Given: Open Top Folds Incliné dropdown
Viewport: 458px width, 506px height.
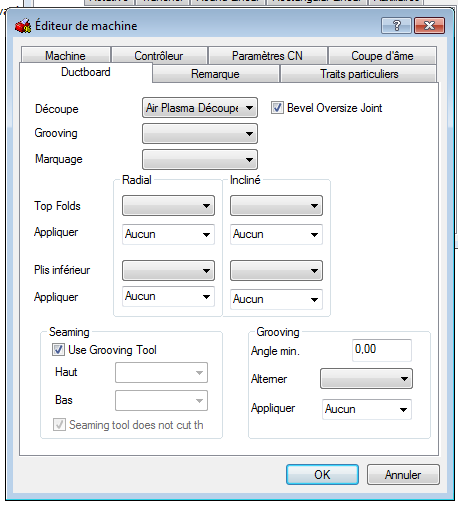Looking at the screenshot, I should (276, 206).
